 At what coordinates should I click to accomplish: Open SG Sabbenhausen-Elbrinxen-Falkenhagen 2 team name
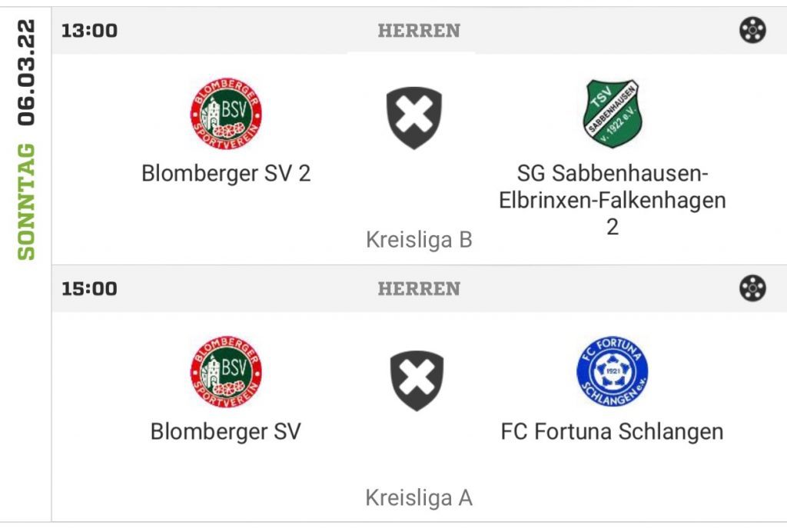613,200
